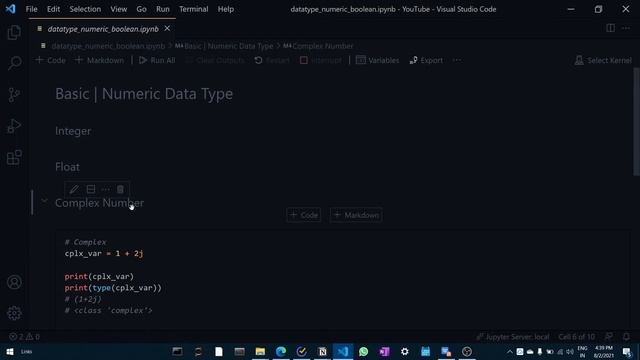Click Export in notebook toolbar
The height and width of the screenshot is (360, 640).
coord(426,60)
